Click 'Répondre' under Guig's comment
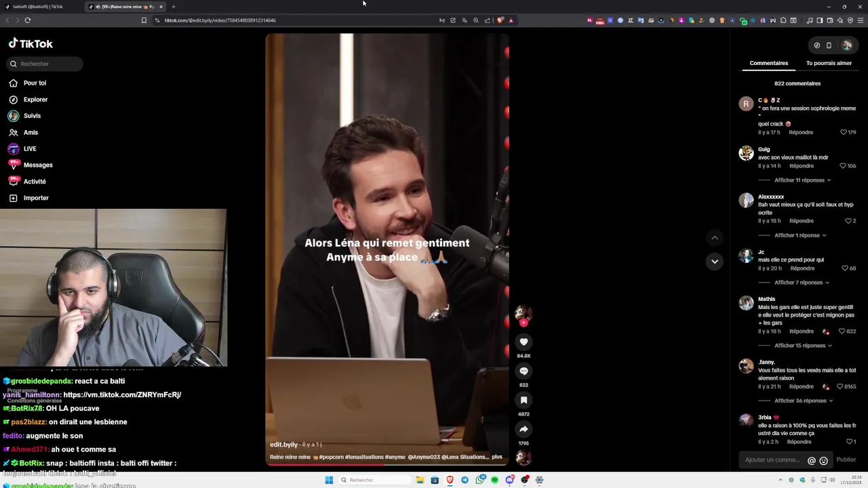Image resolution: width=868 pixels, height=488 pixels. (x=802, y=166)
